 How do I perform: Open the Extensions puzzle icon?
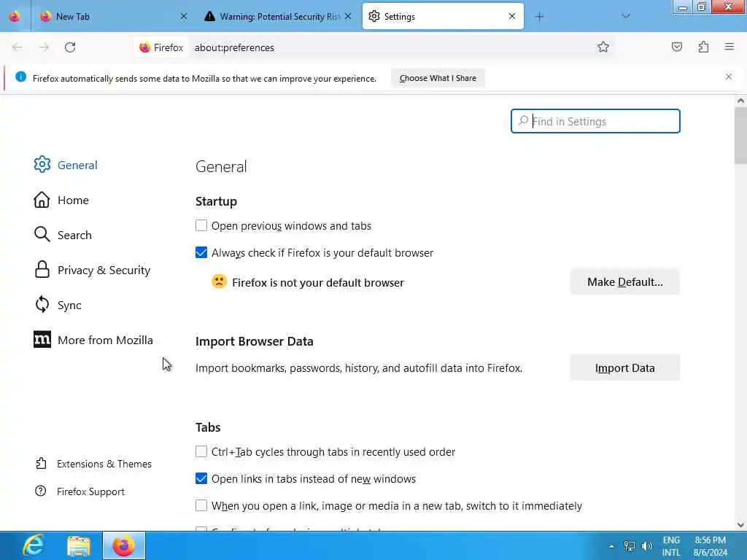[x=703, y=47]
